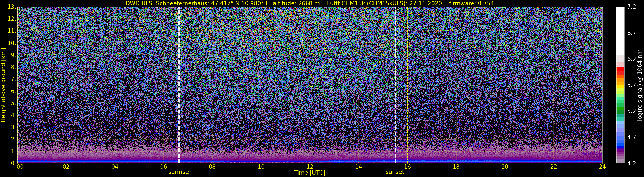Click the y-axis tick label '2.'
The image size is (644, 177).
pyautogui.click(x=13, y=139)
